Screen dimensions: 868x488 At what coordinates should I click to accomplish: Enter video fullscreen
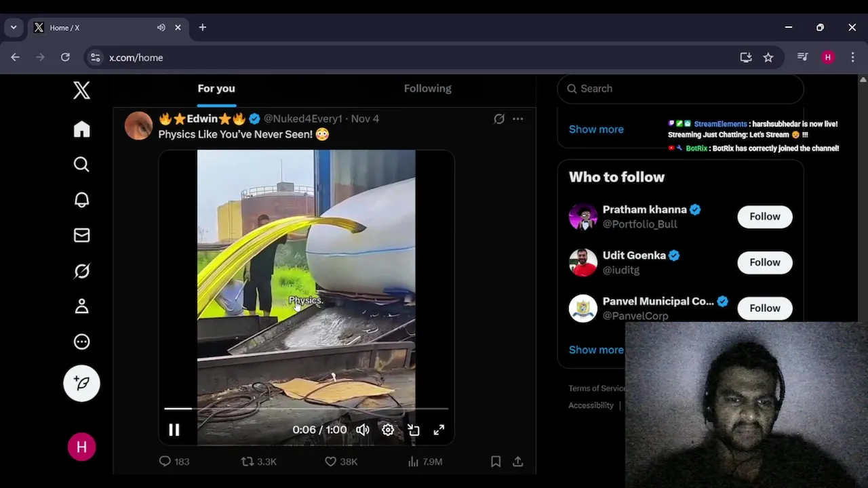click(439, 430)
